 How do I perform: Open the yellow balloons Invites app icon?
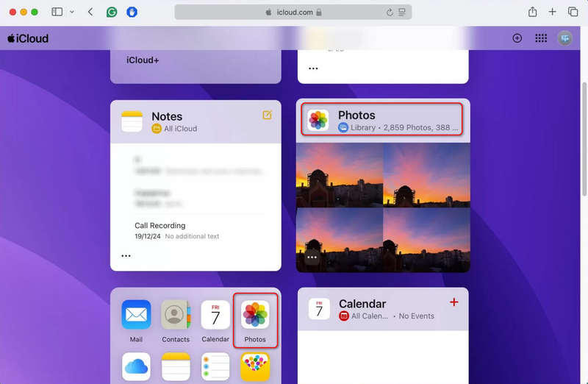click(255, 367)
